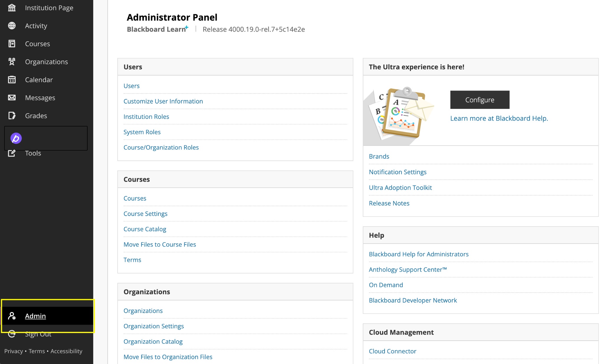
Task: Open Course/Organization Roles link
Action: click(161, 147)
